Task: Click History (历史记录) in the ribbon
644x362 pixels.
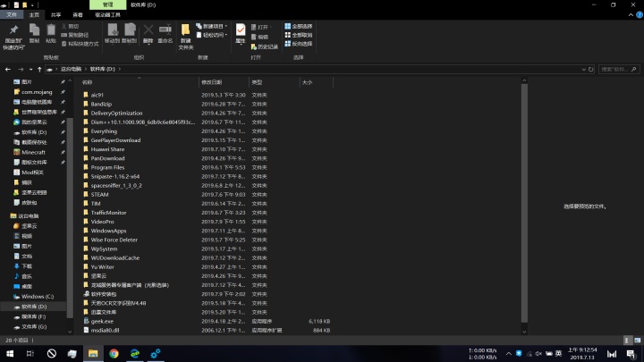Action: coord(265,46)
